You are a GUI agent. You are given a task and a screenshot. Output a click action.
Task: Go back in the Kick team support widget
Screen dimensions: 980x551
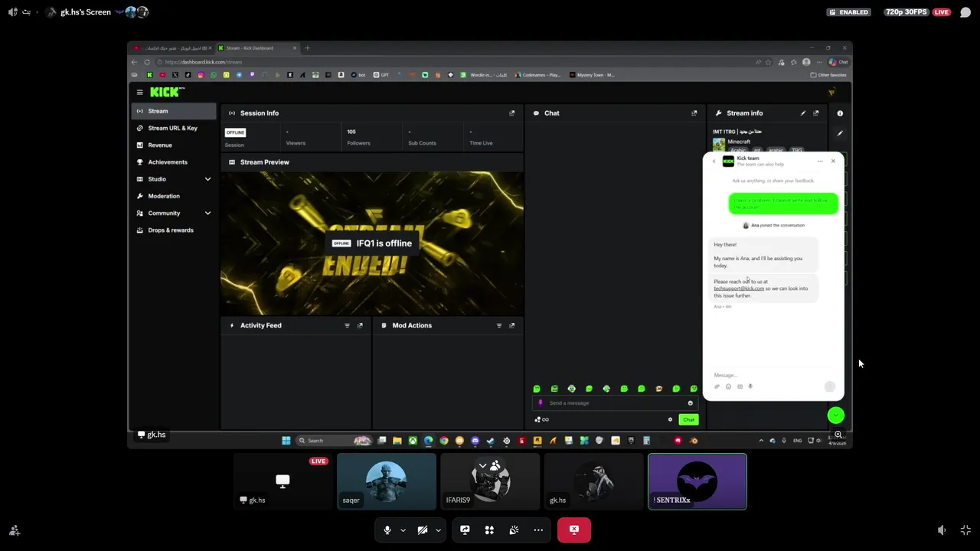(714, 161)
